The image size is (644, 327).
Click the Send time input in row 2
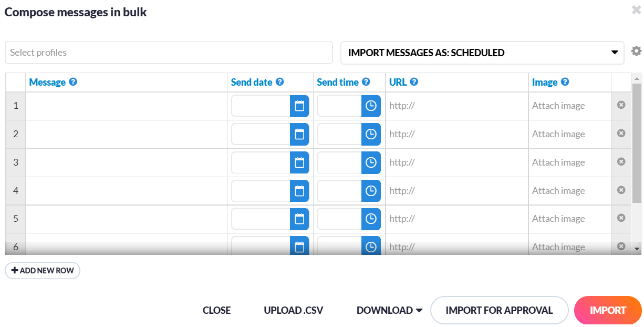[x=339, y=134]
